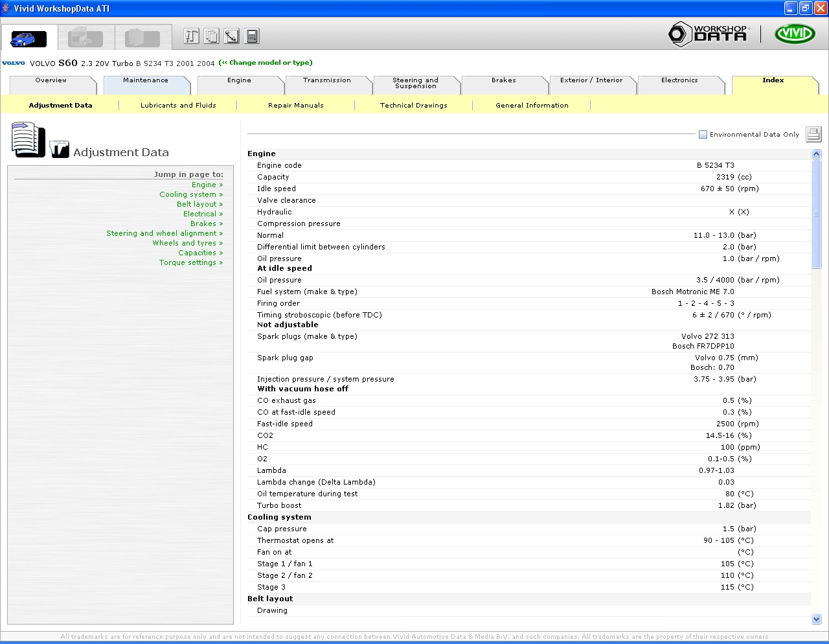Click the copy documents toolbar icon
This screenshot has height=644, width=829.
click(212, 36)
